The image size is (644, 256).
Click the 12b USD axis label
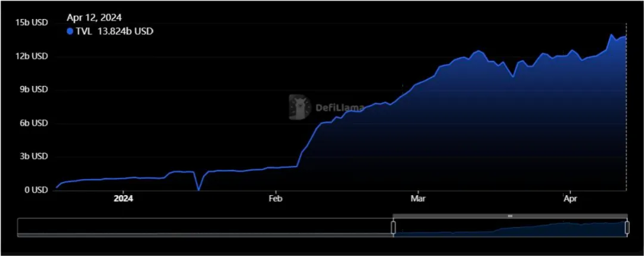31,56
